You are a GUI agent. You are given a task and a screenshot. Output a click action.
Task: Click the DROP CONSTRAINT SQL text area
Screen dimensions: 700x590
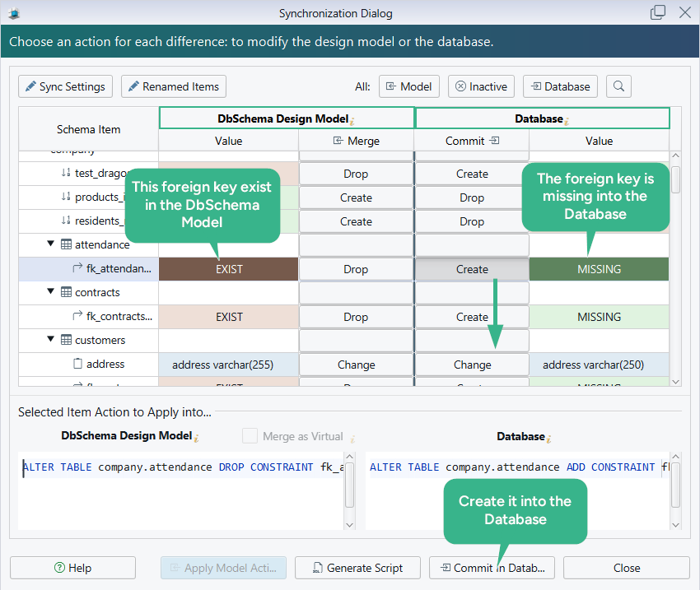(x=181, y=490)
